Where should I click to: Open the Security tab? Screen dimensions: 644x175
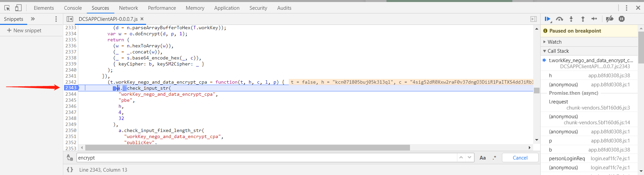click(258, 8)
